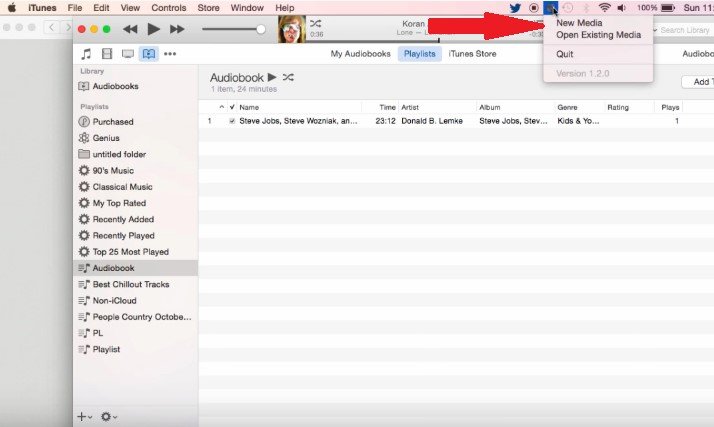
Task: Select the Playlists tab
Action: point(419,54)
